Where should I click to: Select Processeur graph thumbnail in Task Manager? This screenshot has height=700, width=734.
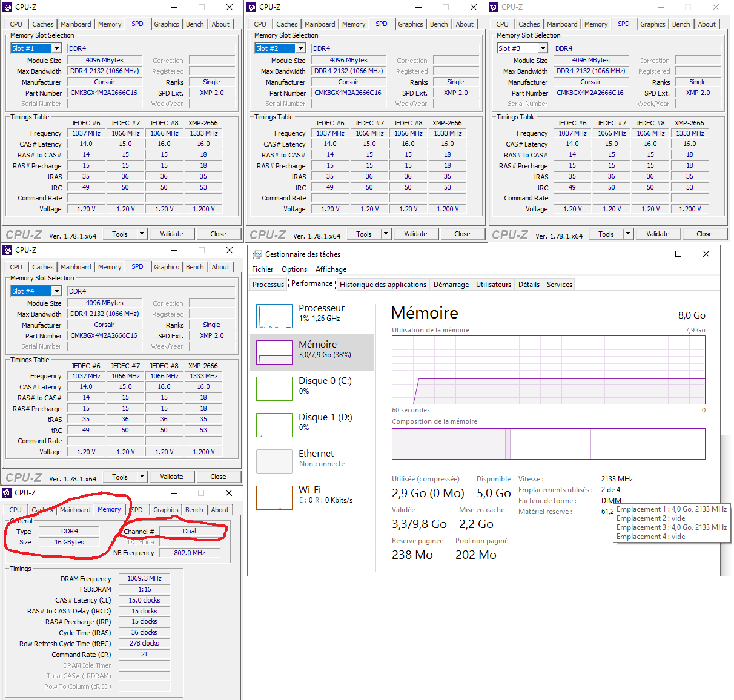274,316
